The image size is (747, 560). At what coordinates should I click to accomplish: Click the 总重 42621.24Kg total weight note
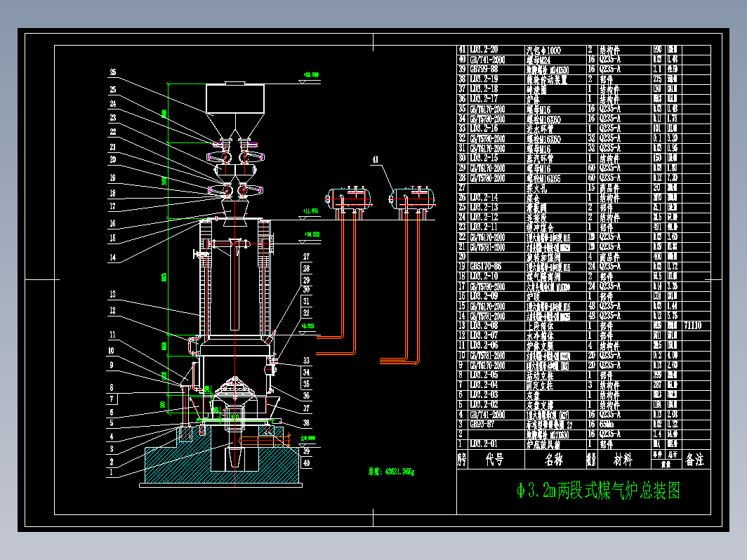pos(391,472)
